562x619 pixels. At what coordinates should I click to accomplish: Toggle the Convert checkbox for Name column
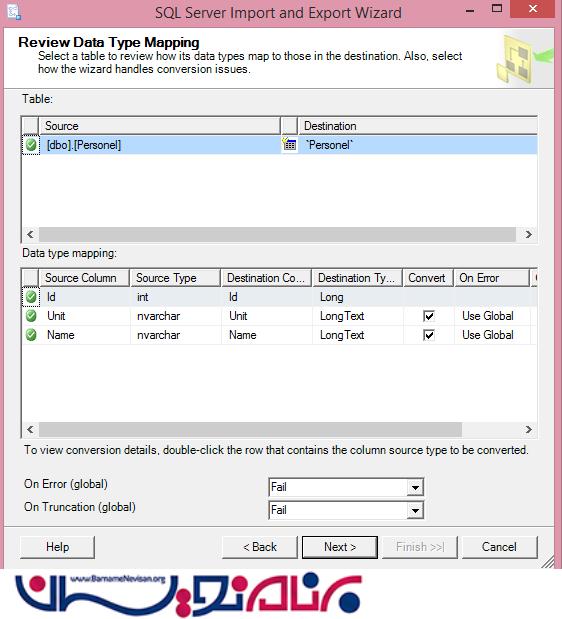coord(429,335)
